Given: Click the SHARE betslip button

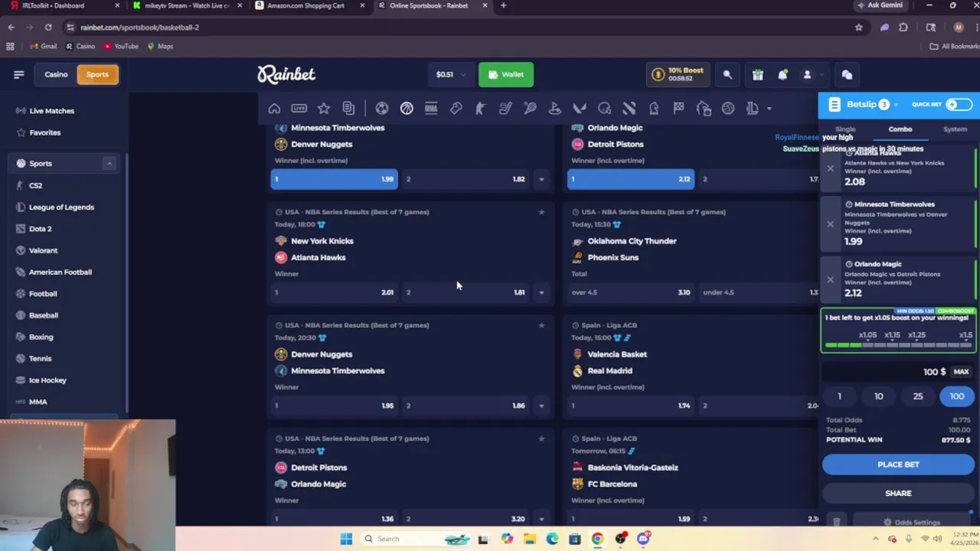Looking at the screenshot, I should point(898,494).
